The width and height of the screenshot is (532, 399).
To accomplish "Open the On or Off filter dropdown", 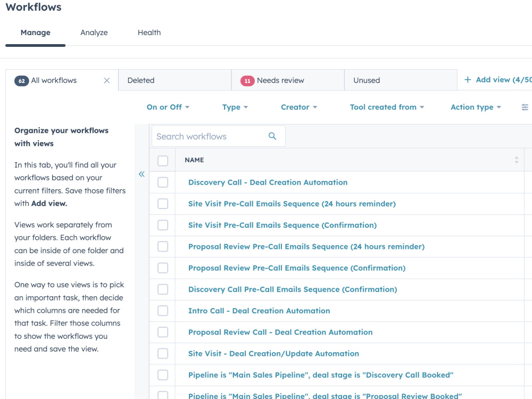I will pyautogui.click(x=168, y=107).
